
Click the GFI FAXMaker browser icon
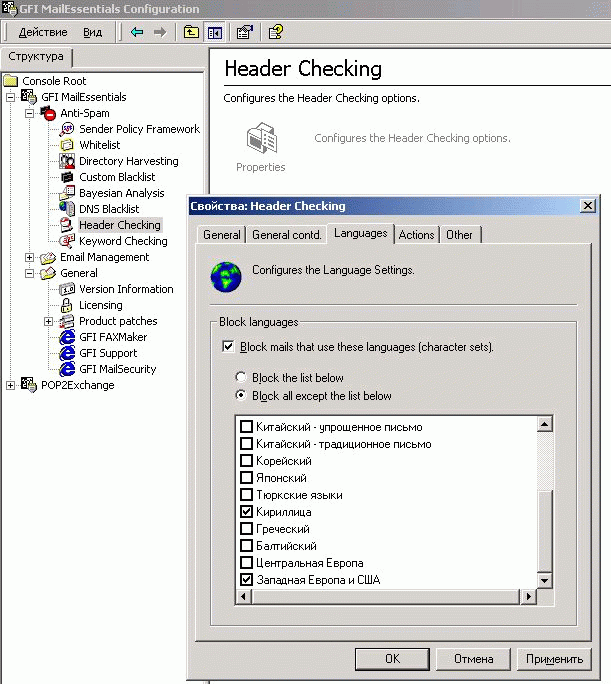click(x=67, y=337)
